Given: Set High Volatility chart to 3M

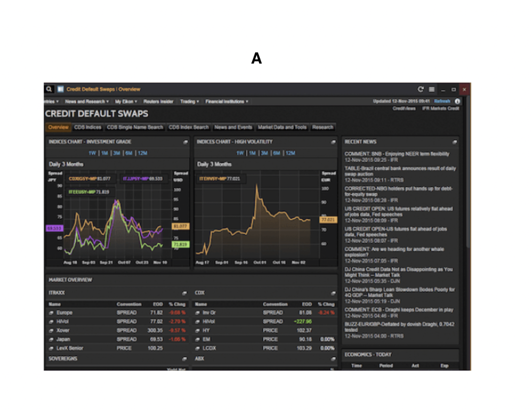Looking at the screenshot, I should click(x=265, y=153).
